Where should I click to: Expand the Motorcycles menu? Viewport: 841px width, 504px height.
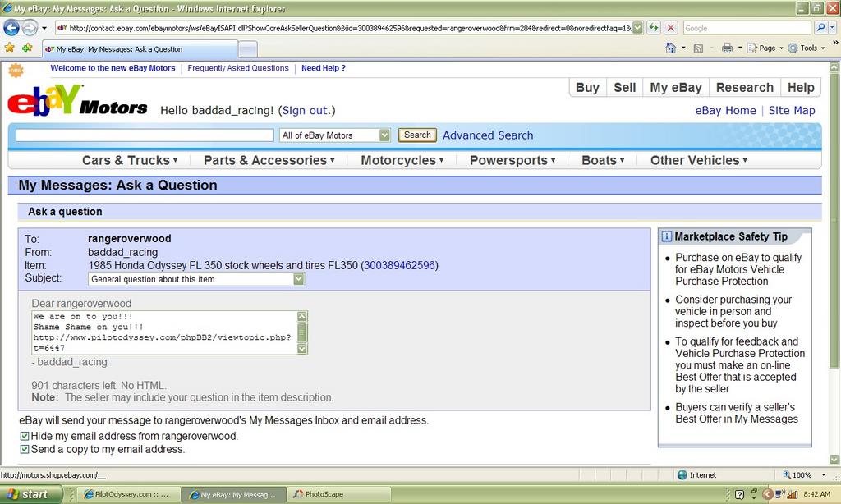point(402,160)
